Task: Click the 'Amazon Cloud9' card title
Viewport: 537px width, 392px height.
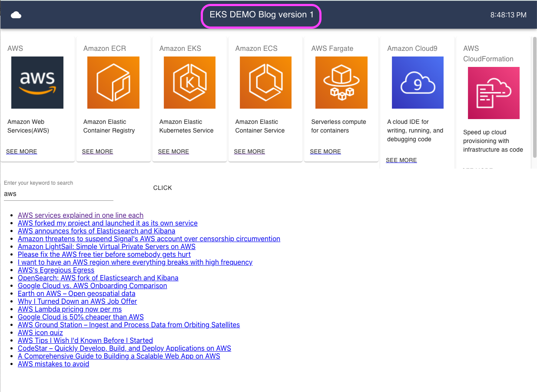Action: pos(412,48)
